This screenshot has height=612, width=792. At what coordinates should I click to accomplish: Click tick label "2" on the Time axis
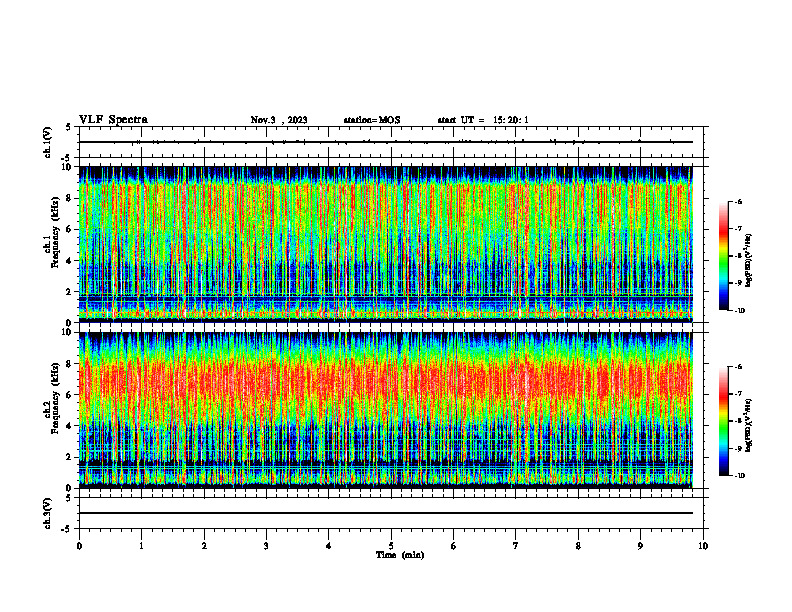pos(204,546)
